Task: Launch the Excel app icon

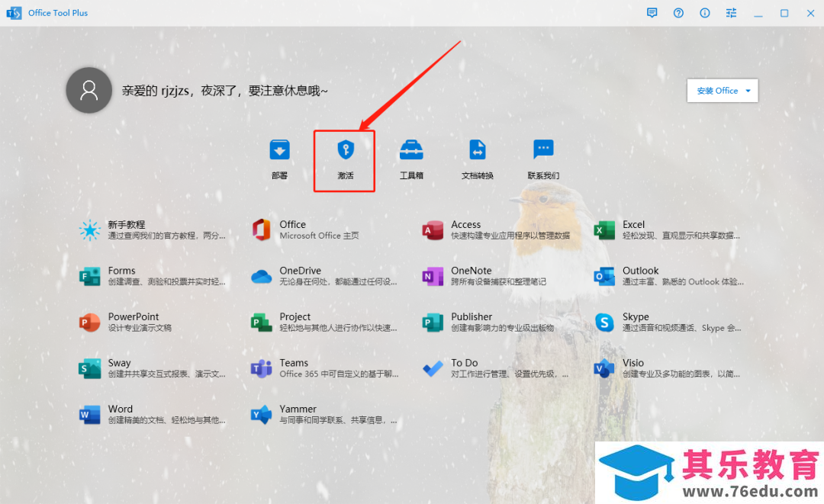Action: click(604, 230)
